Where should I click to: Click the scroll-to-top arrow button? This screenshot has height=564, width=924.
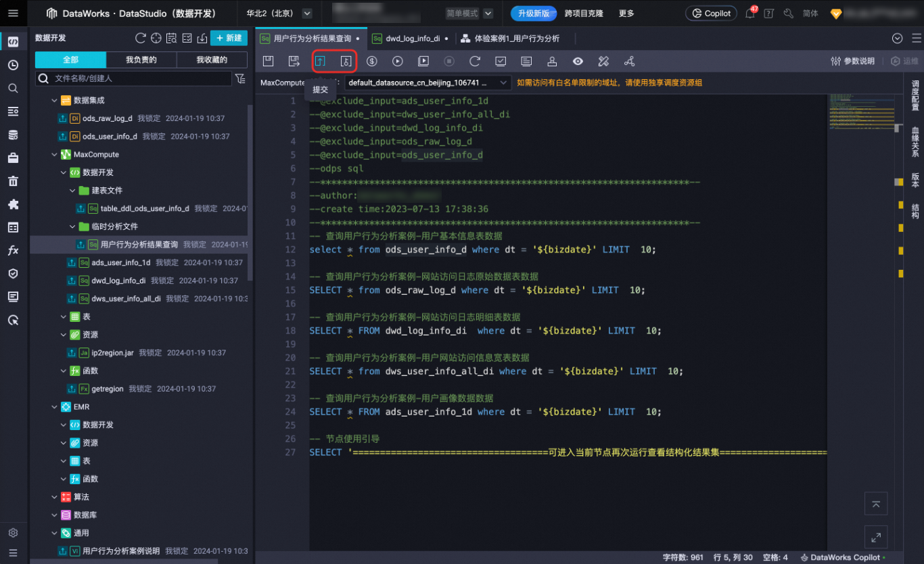pyautogui.click(x=876, y=504)
